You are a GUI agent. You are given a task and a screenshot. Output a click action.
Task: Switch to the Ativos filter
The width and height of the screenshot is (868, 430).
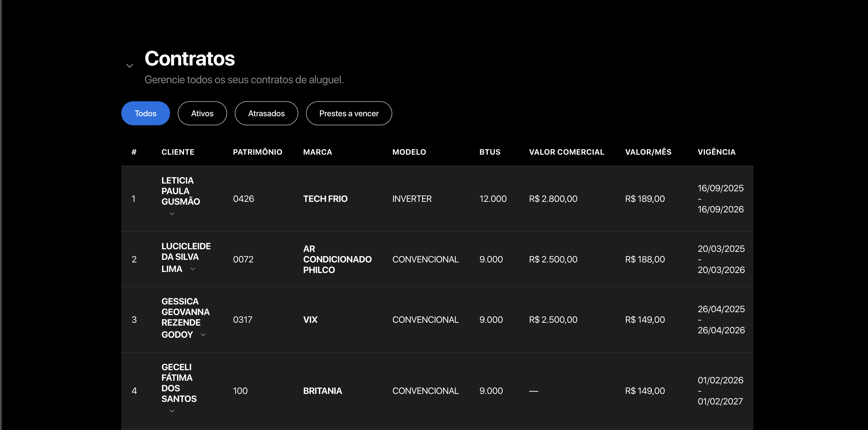tap(202, 113)
